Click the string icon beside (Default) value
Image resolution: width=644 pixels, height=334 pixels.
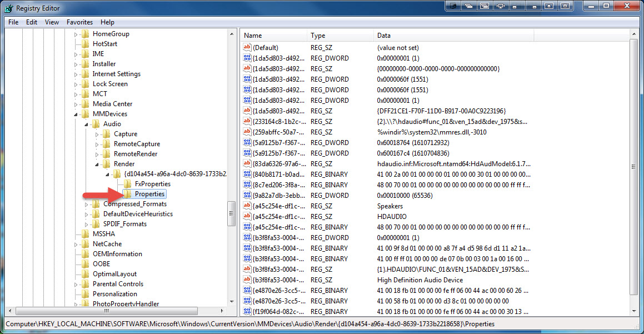(247, 48)
